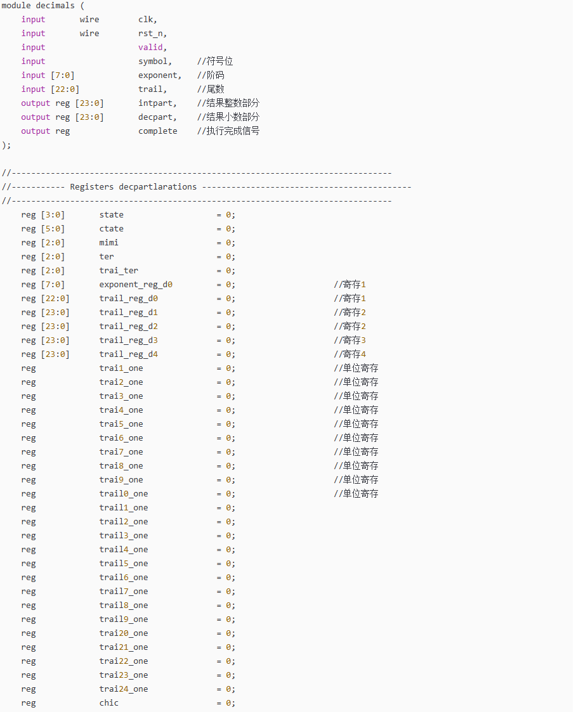Image resolution: width=588 pixels, height=712 pixels.
Task: Click the 'mimi' register name
Action: click(108, 243)
